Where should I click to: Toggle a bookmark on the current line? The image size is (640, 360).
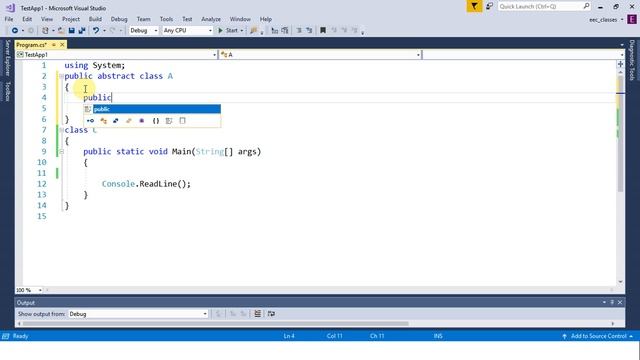323,31
